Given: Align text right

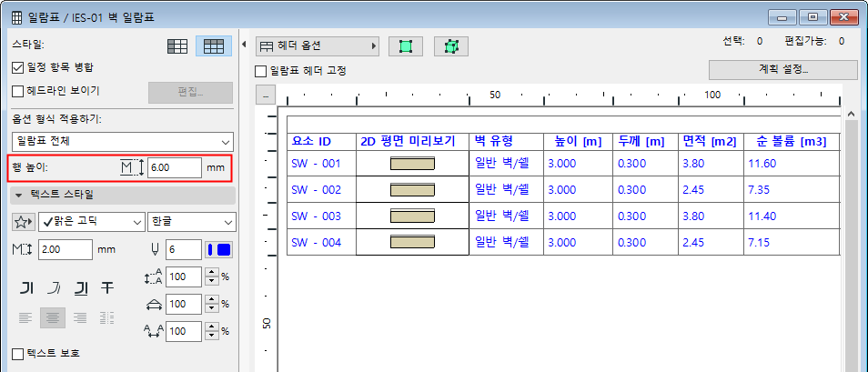Looking at the screenshot, I should point(80,317).
